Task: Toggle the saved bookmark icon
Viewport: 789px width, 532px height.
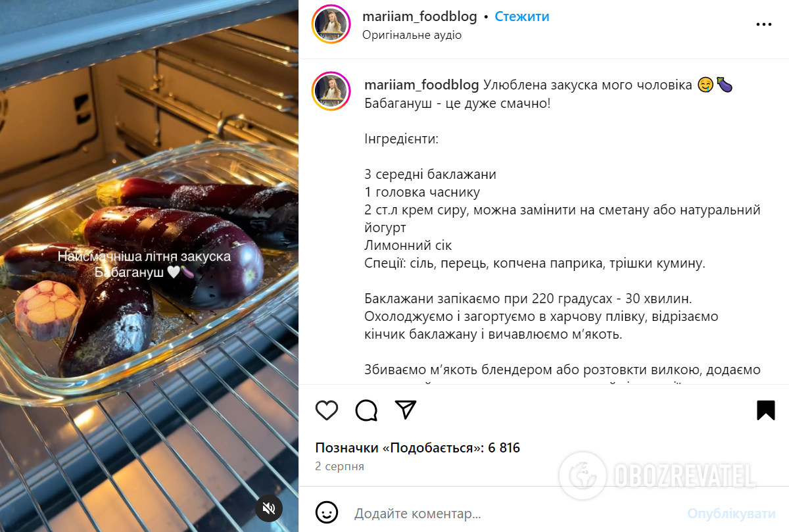Action: coord(766,410)
